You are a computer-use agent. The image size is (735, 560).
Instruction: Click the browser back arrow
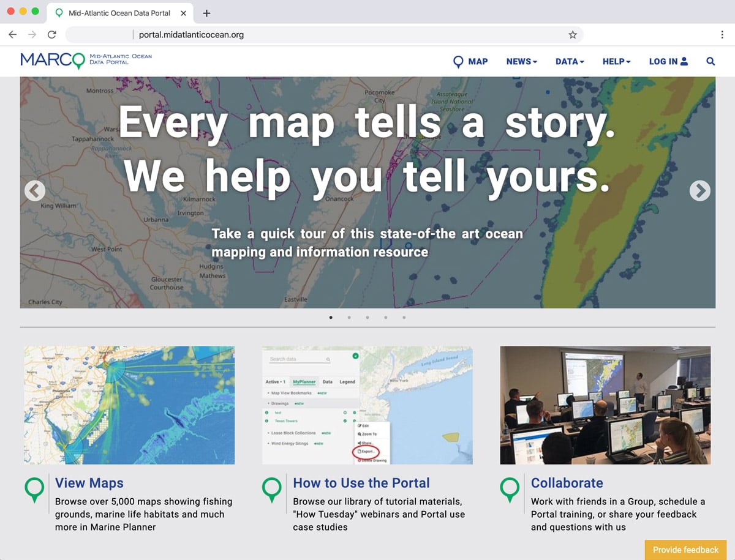click(13, 35)
